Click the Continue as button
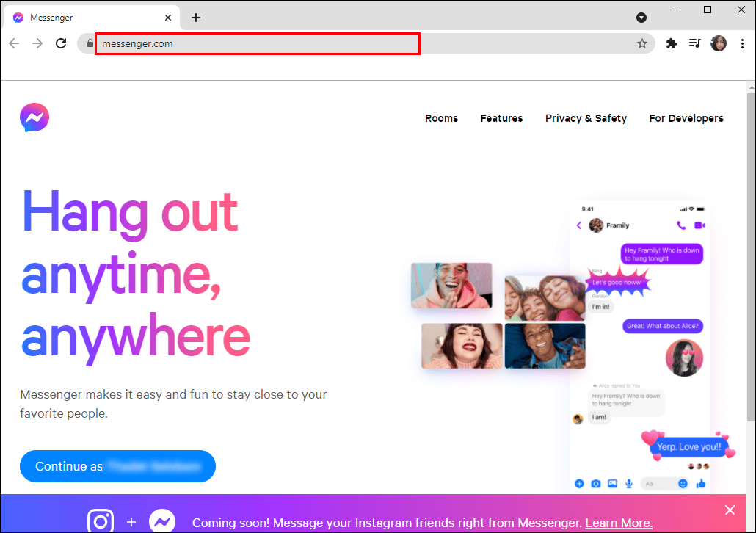 [117, 466]
